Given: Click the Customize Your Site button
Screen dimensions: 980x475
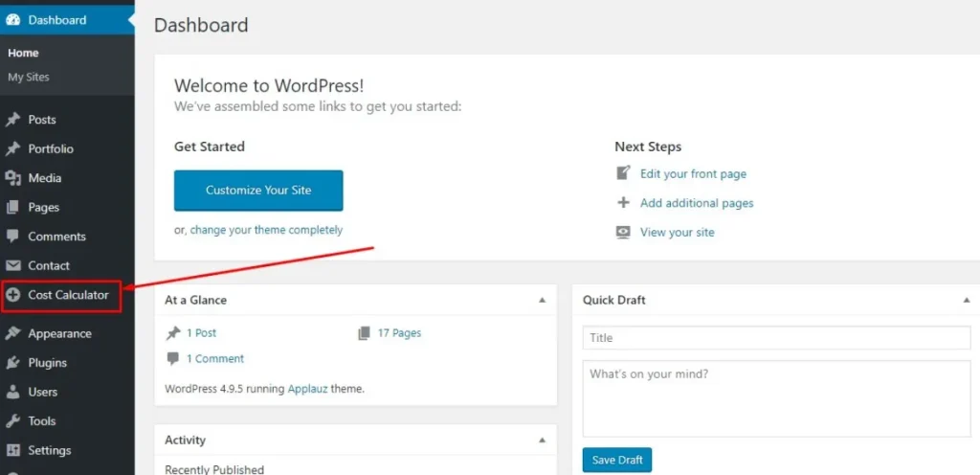Looking at the screenshot, I should 258,190.
